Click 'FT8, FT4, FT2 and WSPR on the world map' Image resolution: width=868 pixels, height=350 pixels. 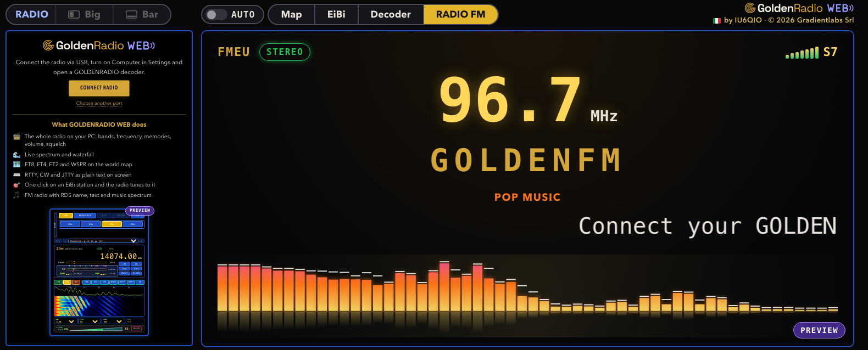coord(79,165)
